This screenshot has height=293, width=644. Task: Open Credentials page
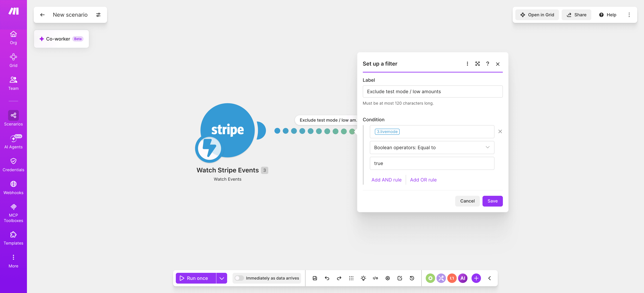pos(13,165)
